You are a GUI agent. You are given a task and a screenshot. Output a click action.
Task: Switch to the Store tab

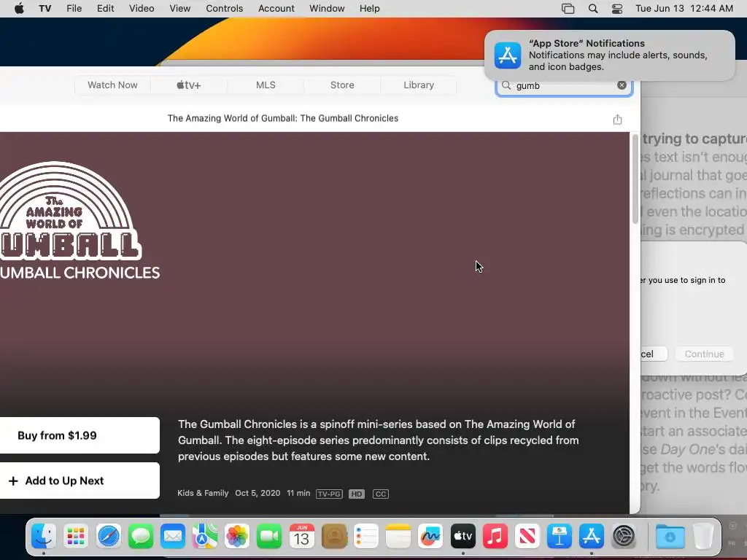(342, 85)
